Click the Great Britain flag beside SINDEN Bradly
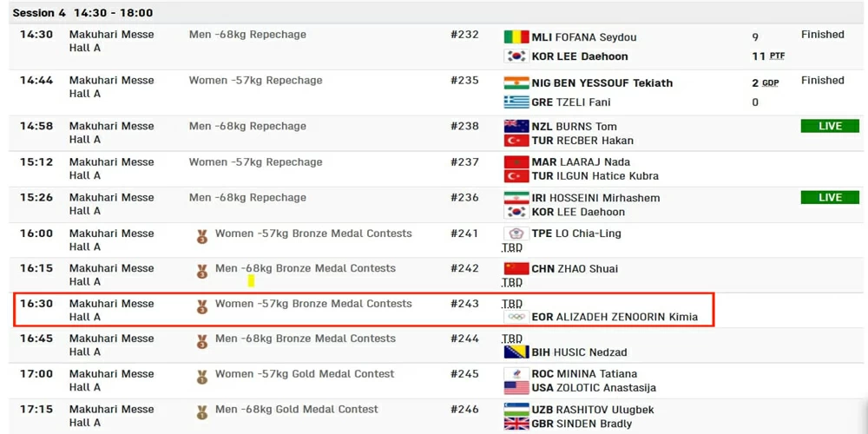Viewport: 868px width, 434px height. 516,424
